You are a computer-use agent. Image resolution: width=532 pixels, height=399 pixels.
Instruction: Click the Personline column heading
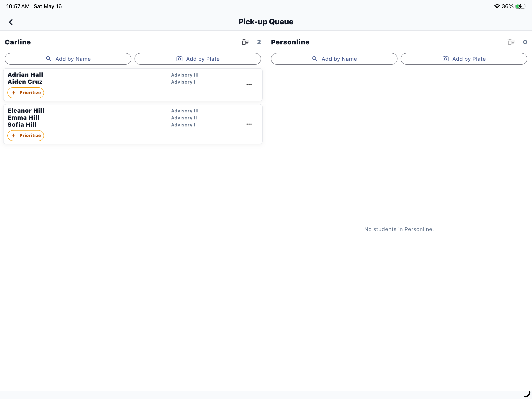click(290, 42)
